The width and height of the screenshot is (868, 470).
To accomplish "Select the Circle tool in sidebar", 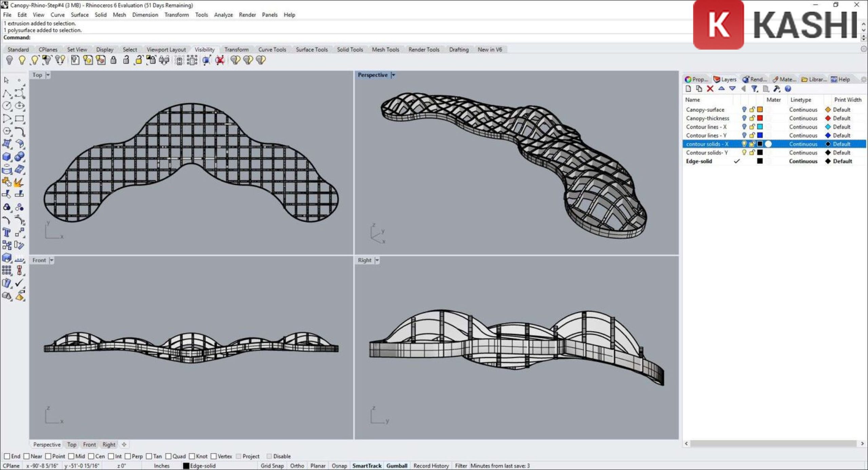I will [x=6, y=106].
